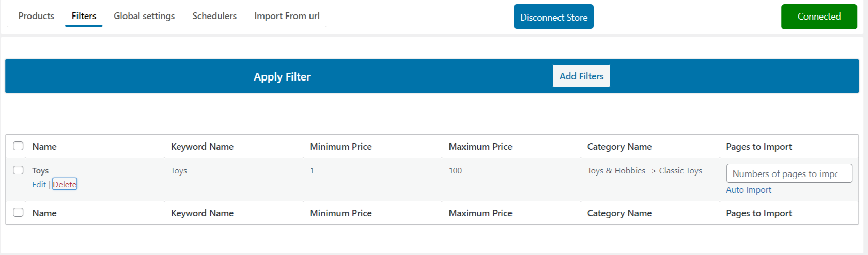Click the Auto Import link
Viewport: 868px width, 255px height.
(x=749, y=190)
